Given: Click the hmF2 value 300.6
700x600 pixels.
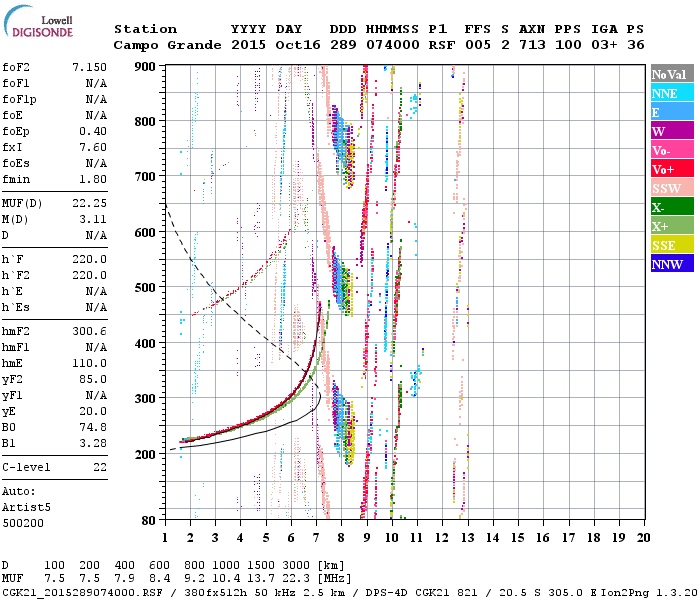Looking at the screenshot, I should [89, 331].
